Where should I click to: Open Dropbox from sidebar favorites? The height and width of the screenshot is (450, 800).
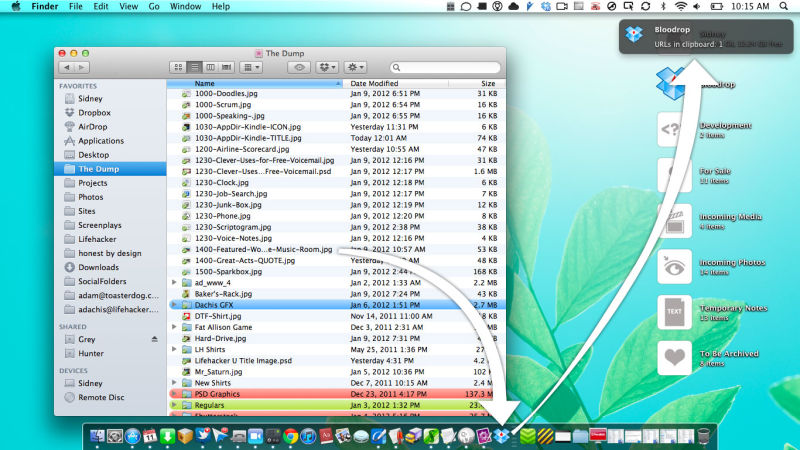pos(92,113)
